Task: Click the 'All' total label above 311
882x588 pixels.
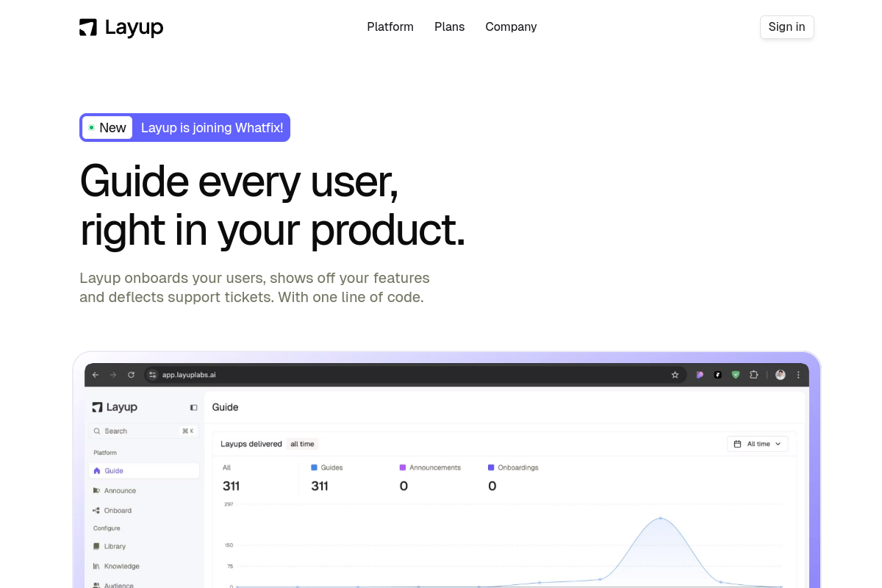Action: (226, 467)
